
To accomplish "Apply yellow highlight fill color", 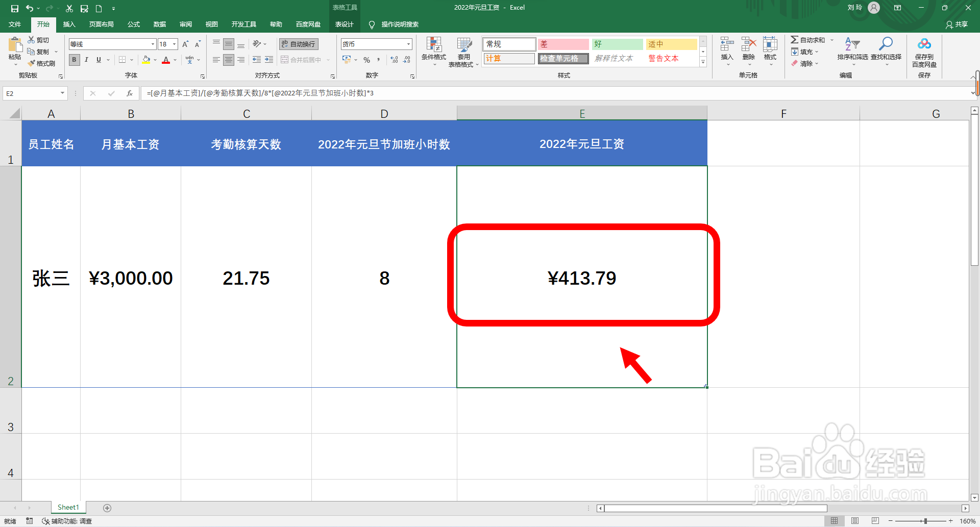I will [146, 60].
